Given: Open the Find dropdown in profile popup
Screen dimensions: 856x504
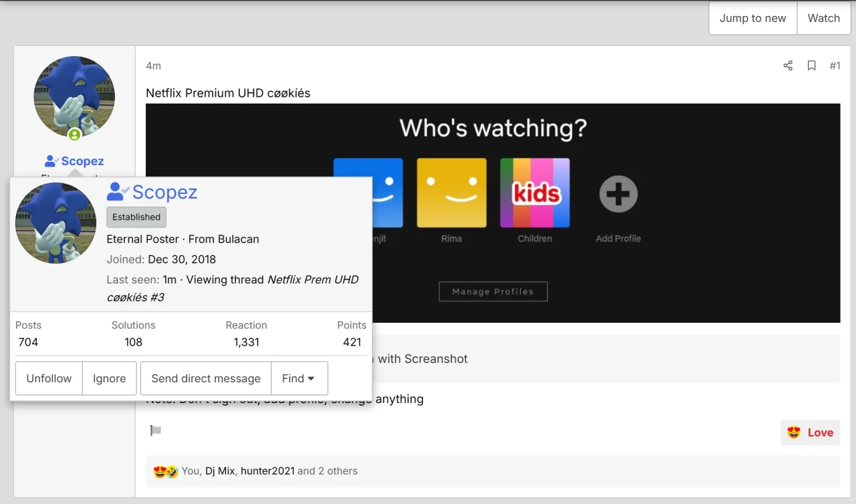Looking at the screenshot, I should tap(299, 378).
